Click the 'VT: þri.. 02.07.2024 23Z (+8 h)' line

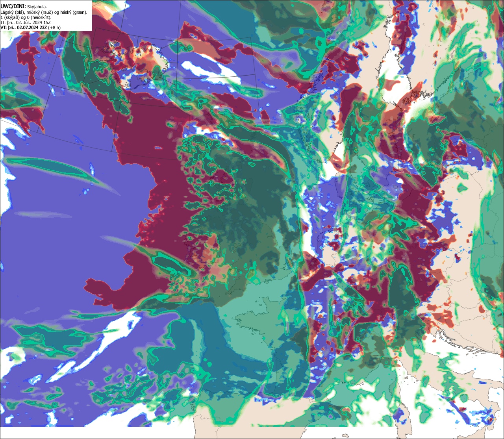(31, 28)
